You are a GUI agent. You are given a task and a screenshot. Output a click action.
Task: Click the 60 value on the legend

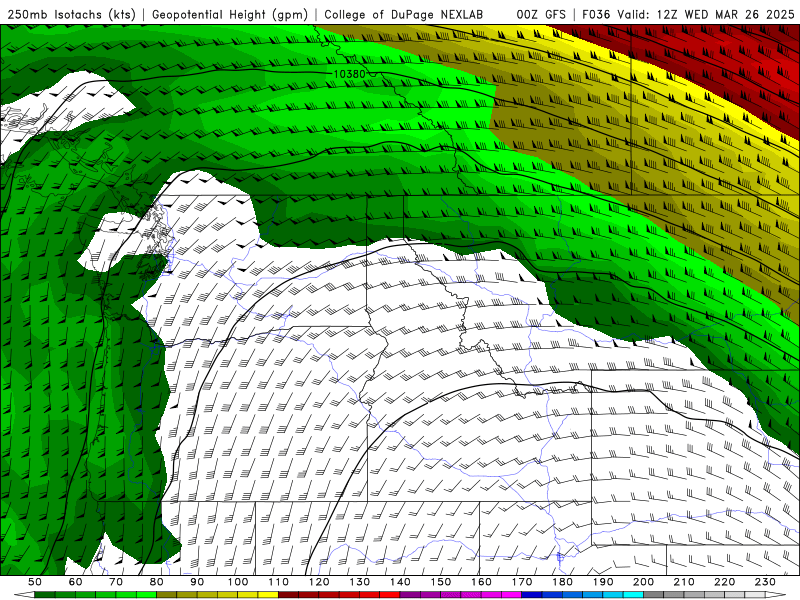click(x=76, y=582)
